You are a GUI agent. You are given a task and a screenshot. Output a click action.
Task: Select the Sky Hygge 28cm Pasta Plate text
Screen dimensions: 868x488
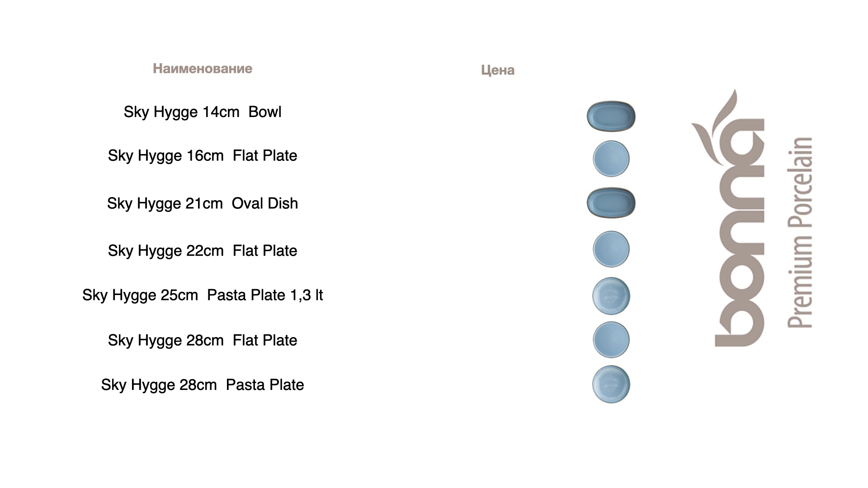(203, 385)
